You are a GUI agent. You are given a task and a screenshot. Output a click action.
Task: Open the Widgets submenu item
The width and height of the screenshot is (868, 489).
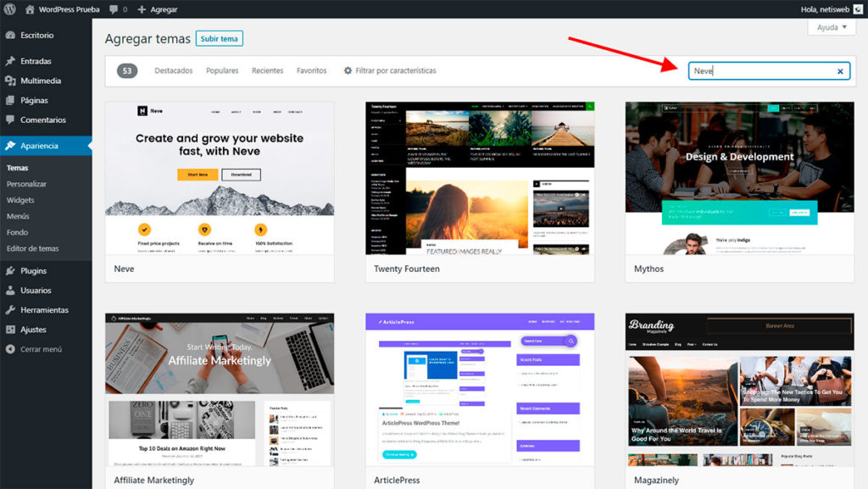[x=20, y=200]
